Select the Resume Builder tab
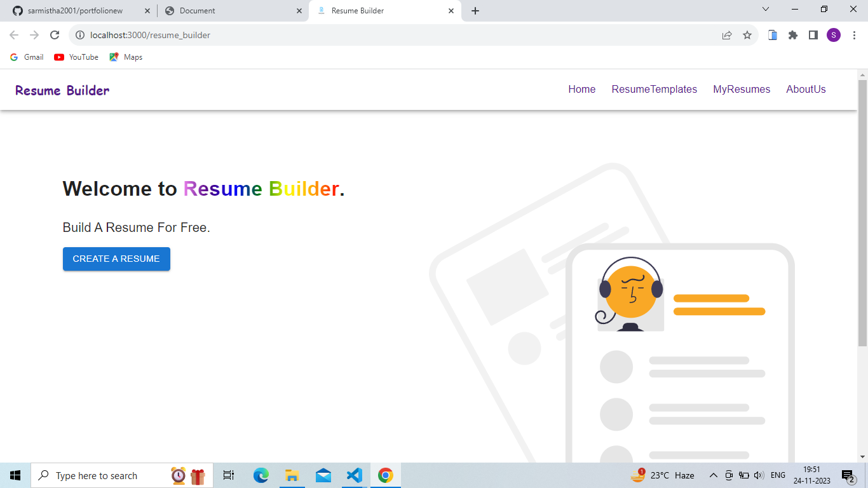The height and width of the screenshot is (488, 868). click(x=385, y=11)
